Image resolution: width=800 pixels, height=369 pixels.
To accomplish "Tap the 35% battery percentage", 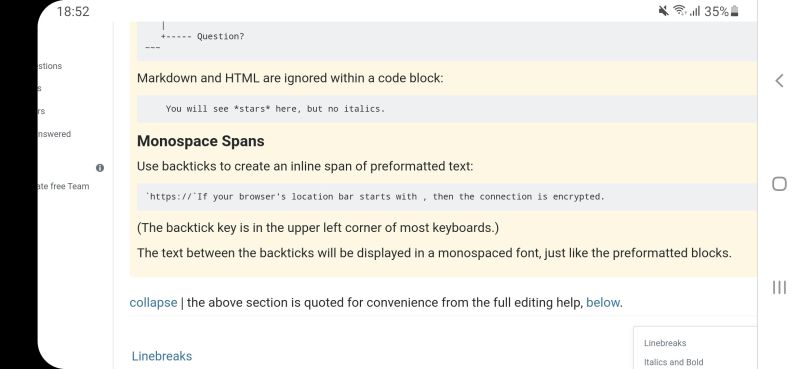I will [716, 11].
